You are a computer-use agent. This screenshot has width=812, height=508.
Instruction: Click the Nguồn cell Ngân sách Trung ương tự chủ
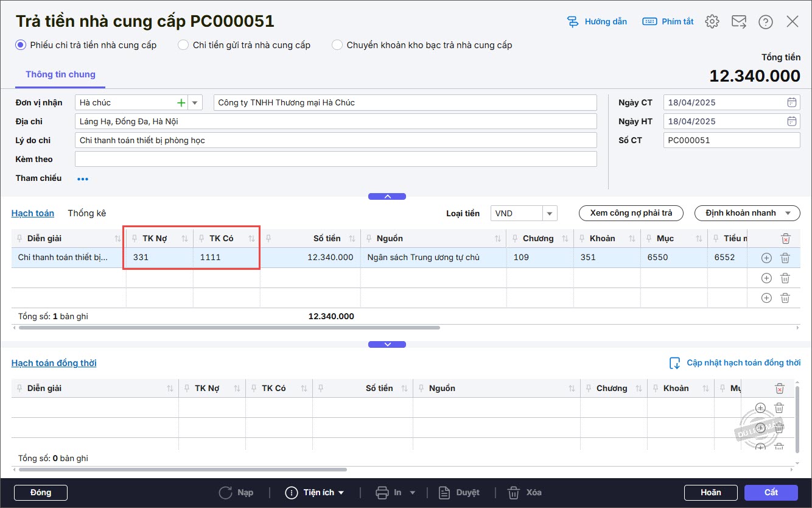[433, 258]
